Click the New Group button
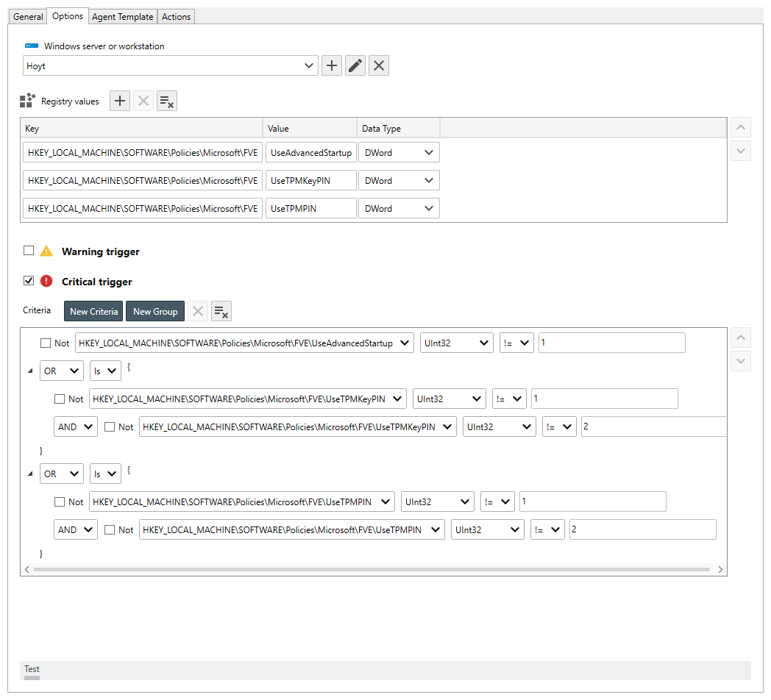 [155, 311]
